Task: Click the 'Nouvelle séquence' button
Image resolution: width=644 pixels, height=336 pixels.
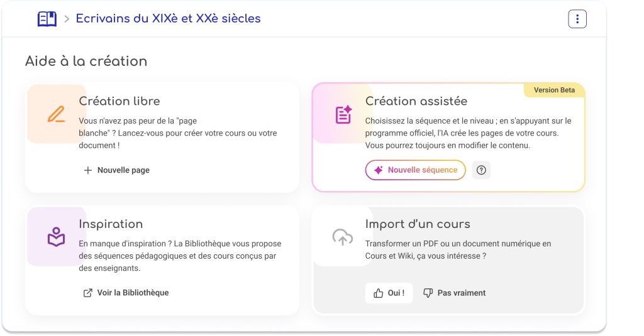Action: [415, 170]
